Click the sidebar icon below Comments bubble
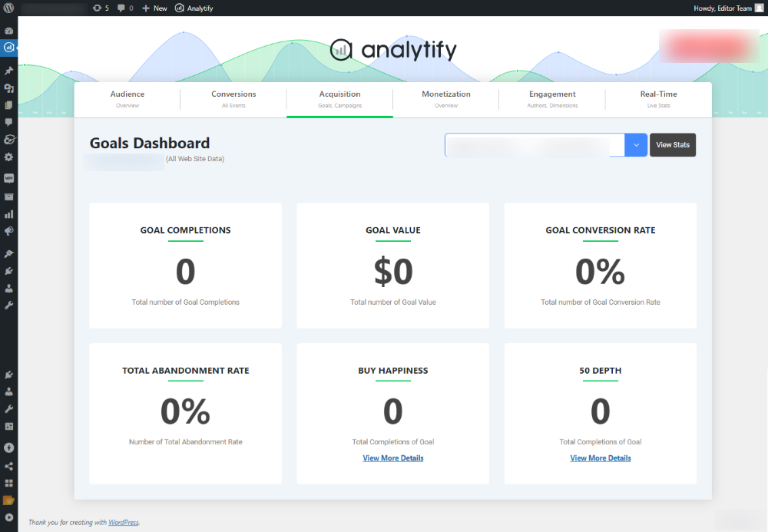This screenshot has height=532, width=768. [x=8, y=140]
